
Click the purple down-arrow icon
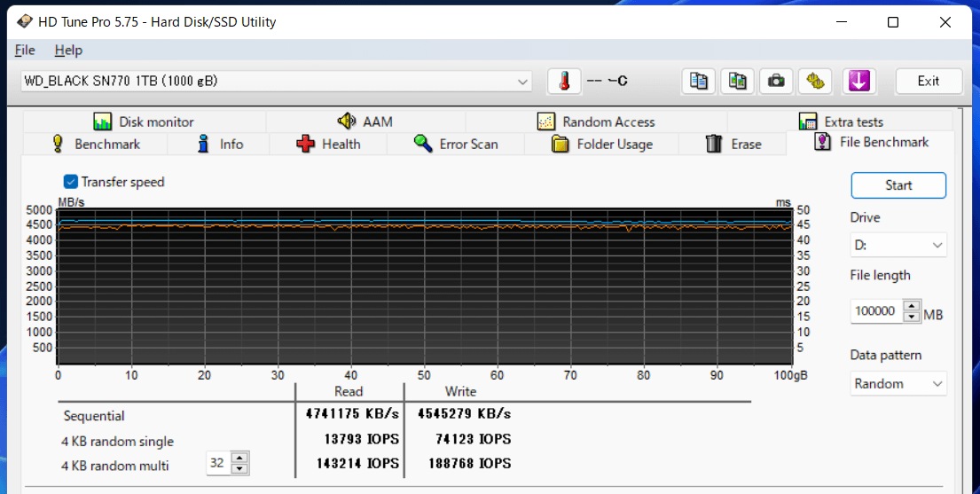(859, 82)
